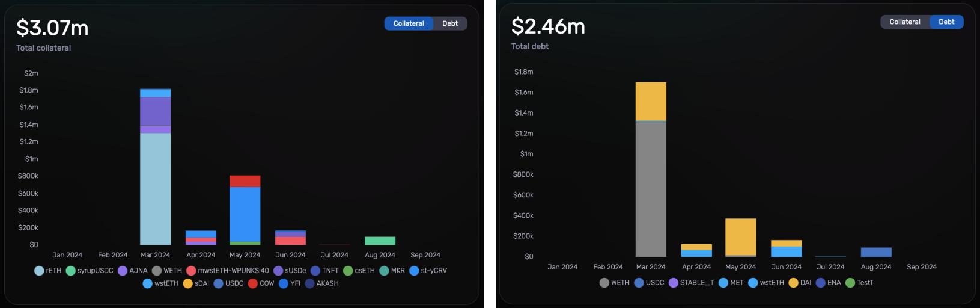Toggle the AKASH legend entry
This screenshot has width=980, height=308.
(322, 283)
